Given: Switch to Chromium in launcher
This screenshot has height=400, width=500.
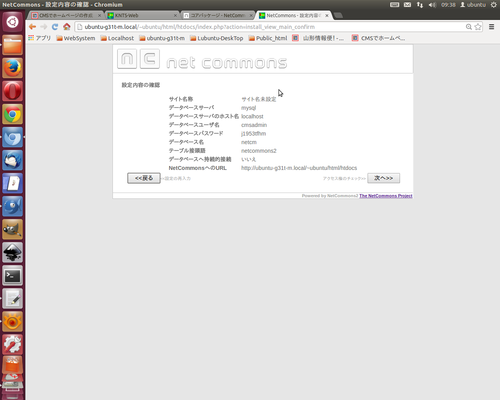Looking at the screenshot, I should coord(12,137).
